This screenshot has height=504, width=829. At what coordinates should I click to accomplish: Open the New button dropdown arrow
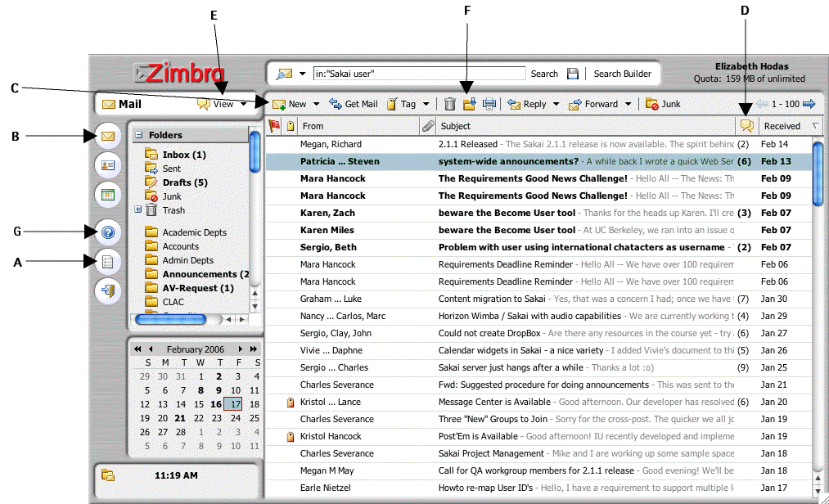pyautogui.click(x=316, y=104)
